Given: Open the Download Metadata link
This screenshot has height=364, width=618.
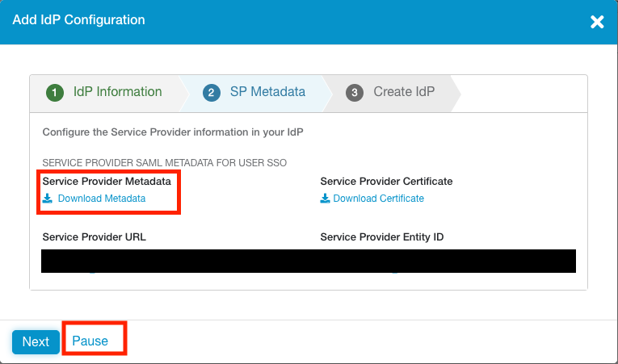Looking at the screenshot, I should click(102, 199).
